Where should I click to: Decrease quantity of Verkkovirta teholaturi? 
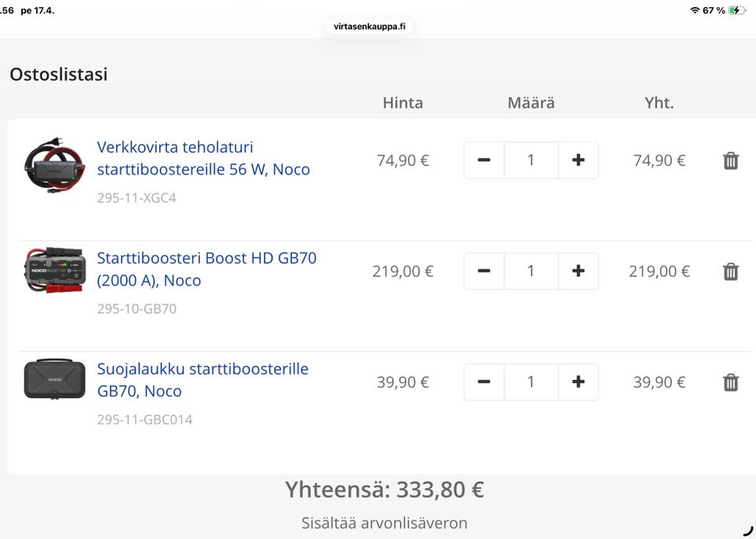(x=484, y=161)
